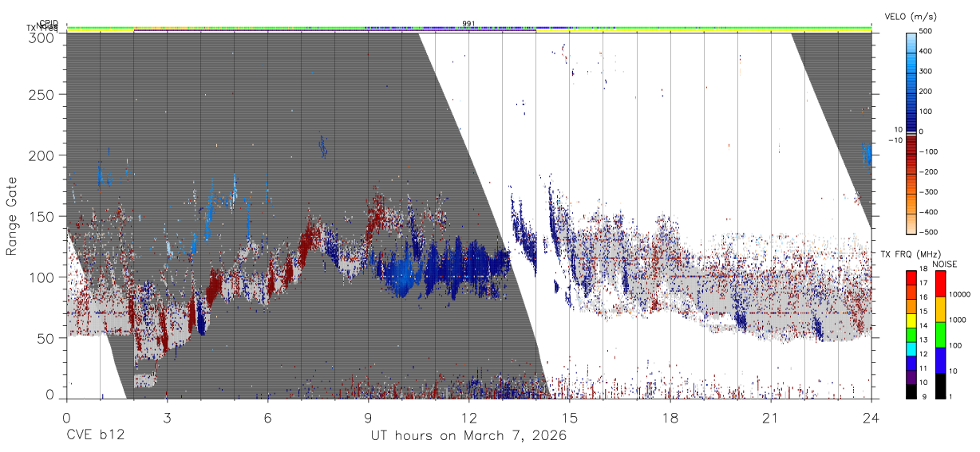Click the '11' label in TX FRQ legend
This screenshot has width=980, height=452.
tap(924, 368)
